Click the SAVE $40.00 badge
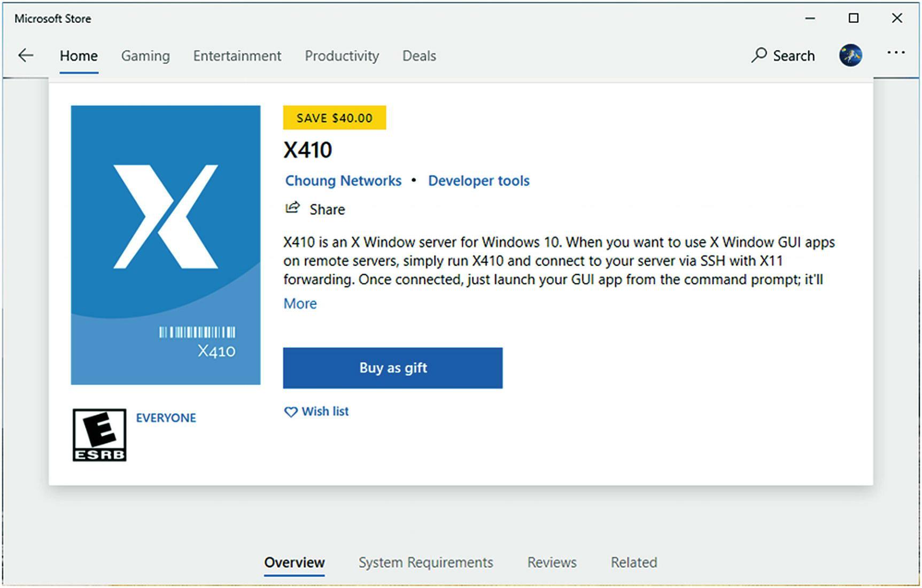 point(335,118)
